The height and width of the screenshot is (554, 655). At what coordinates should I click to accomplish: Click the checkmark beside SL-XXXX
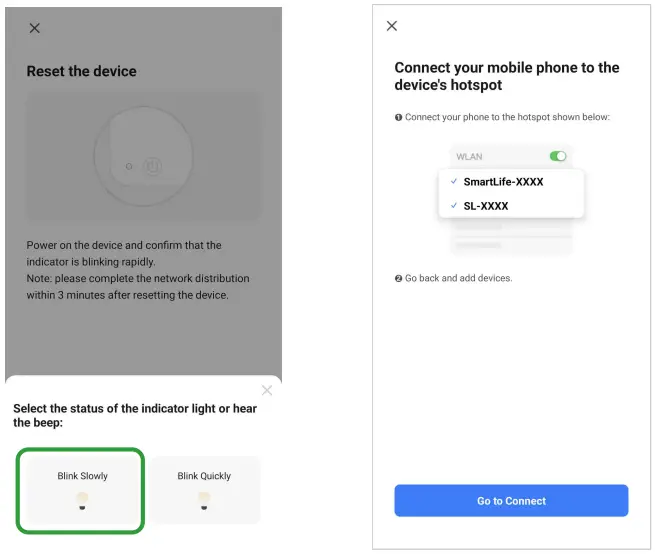tap(454, 206)
